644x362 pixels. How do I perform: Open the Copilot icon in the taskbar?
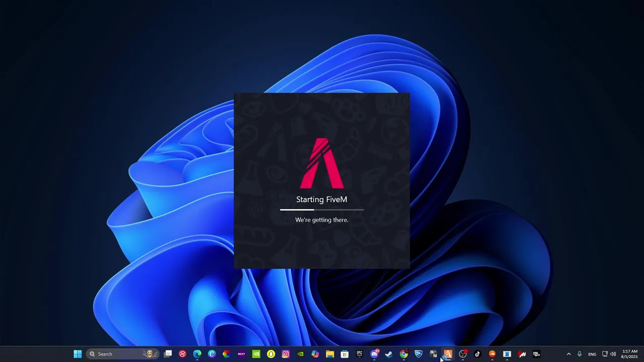tap(315, 354)
